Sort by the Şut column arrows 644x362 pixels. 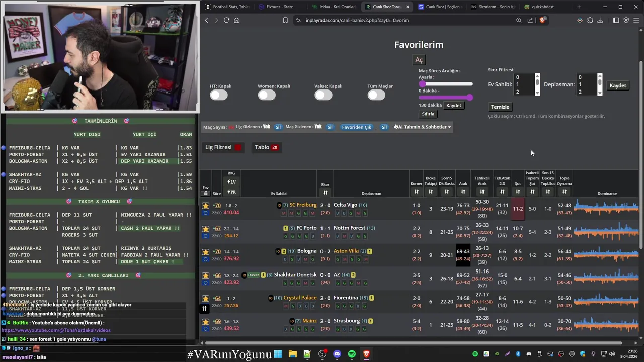click(518, 192)
